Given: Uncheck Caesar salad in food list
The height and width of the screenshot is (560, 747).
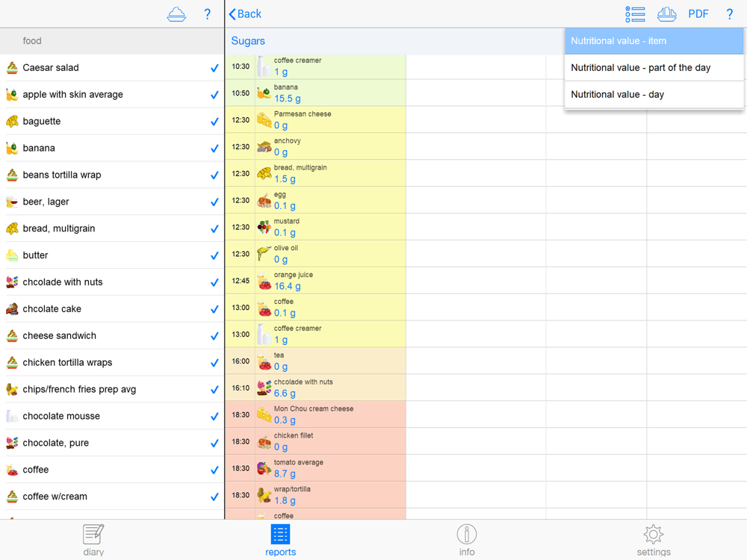Looking at the screenshot, I should click(x=214, y=68).
